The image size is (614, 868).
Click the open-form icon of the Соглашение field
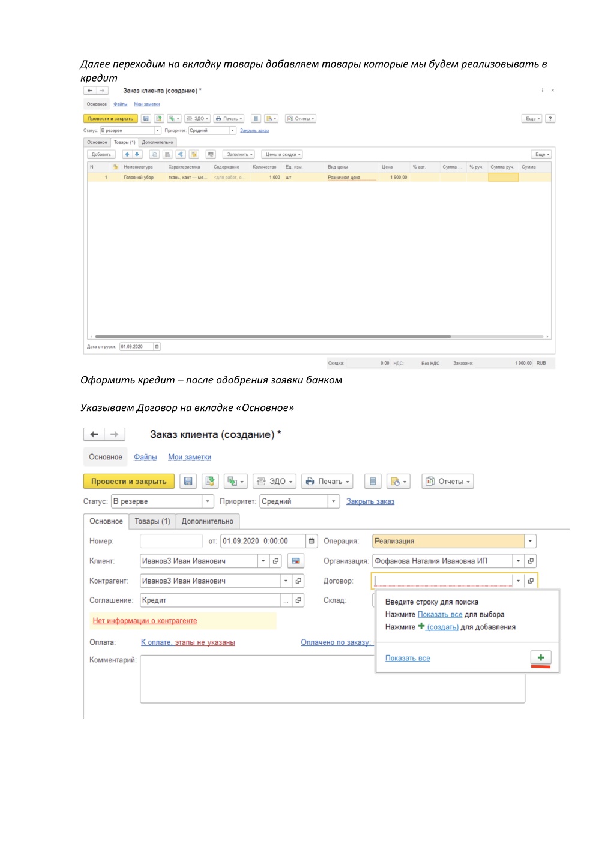click(298, 600)
